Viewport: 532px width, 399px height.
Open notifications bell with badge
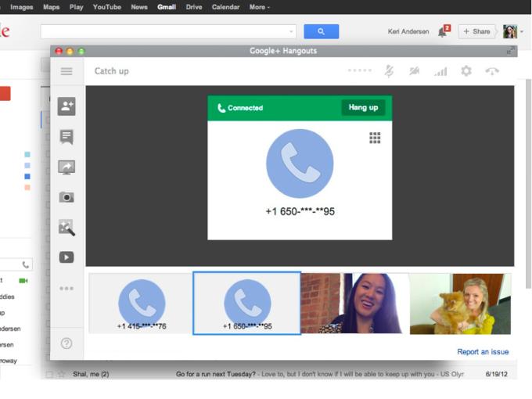coord(444,31)
